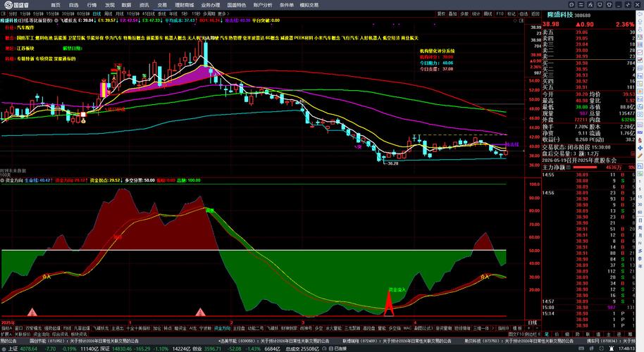Select the 飞碟妖龙 indicator tab

(101, 328)
